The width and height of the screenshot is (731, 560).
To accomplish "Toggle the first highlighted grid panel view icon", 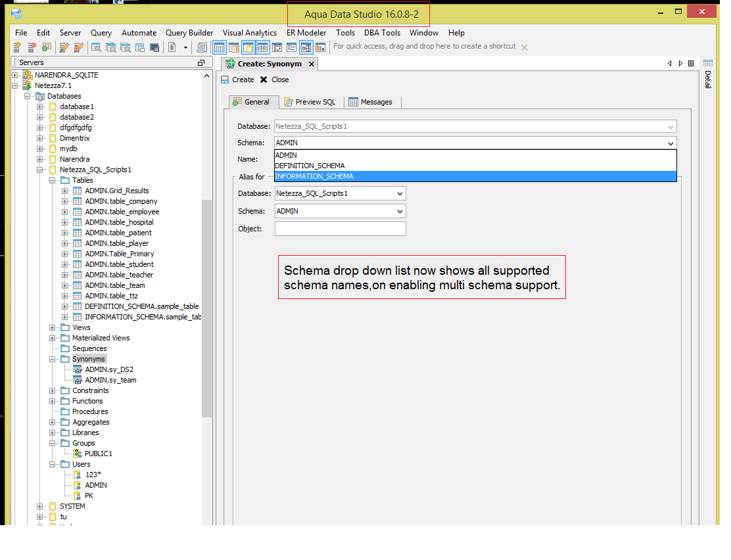I will pyautogui.click(x=219, y=47).
